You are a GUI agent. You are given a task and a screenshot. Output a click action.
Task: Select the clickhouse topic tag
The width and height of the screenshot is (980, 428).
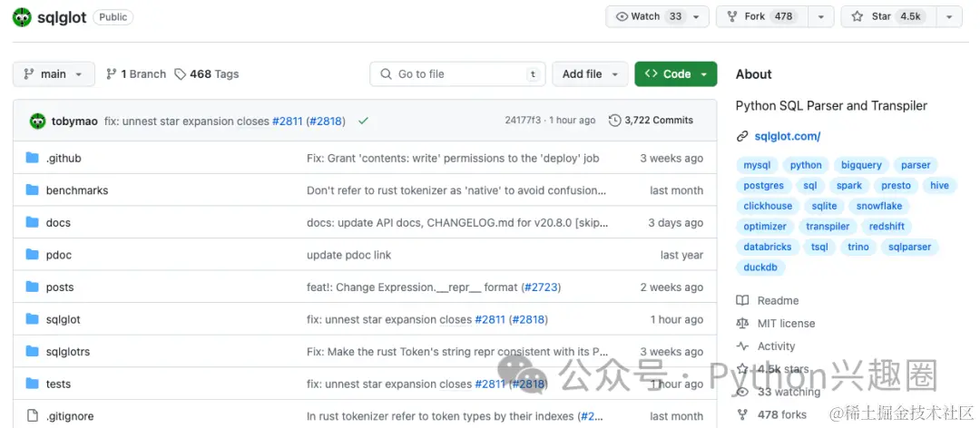(x=768, y=206)
